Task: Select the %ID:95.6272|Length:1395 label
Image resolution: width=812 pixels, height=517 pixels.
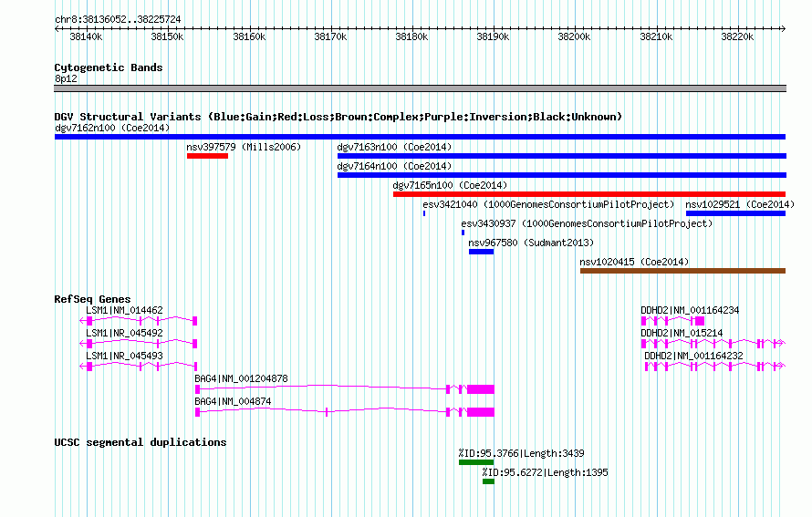Action: point(546,472)
